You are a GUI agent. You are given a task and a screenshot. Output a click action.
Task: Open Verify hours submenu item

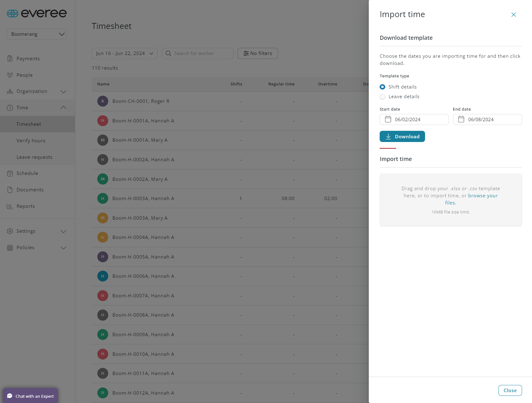(x=31, y=141)
